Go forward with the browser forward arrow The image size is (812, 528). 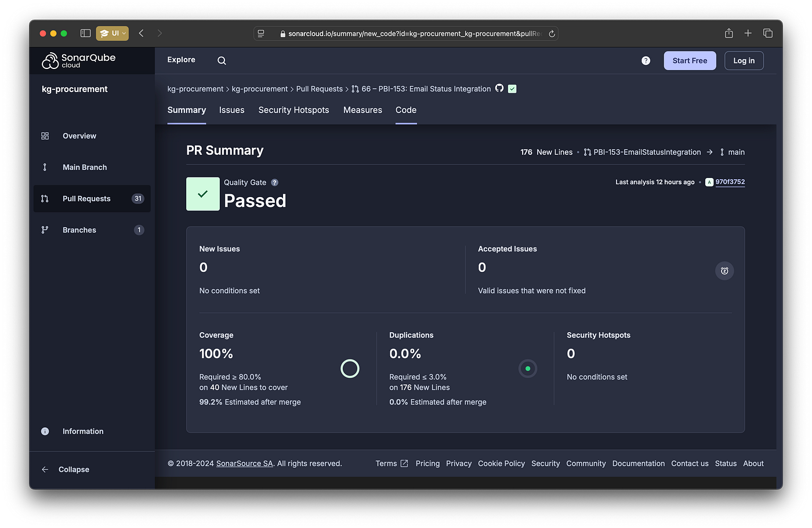point(159,34)
